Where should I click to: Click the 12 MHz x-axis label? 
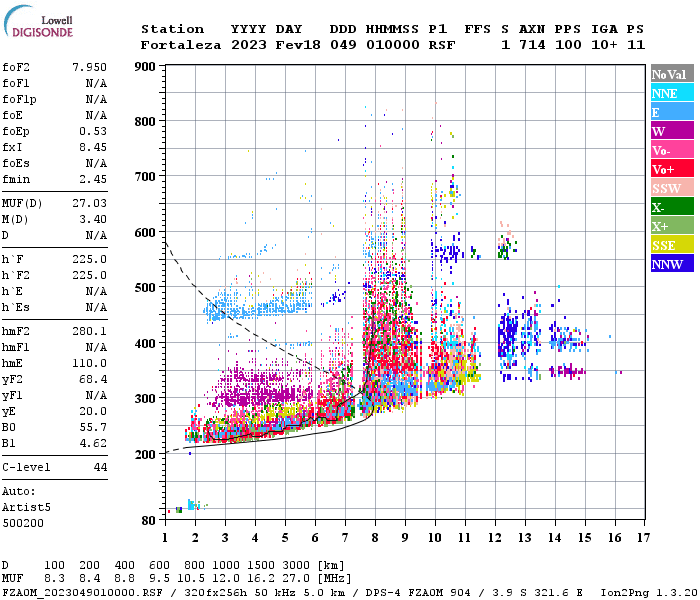click(x=495, y=538)
